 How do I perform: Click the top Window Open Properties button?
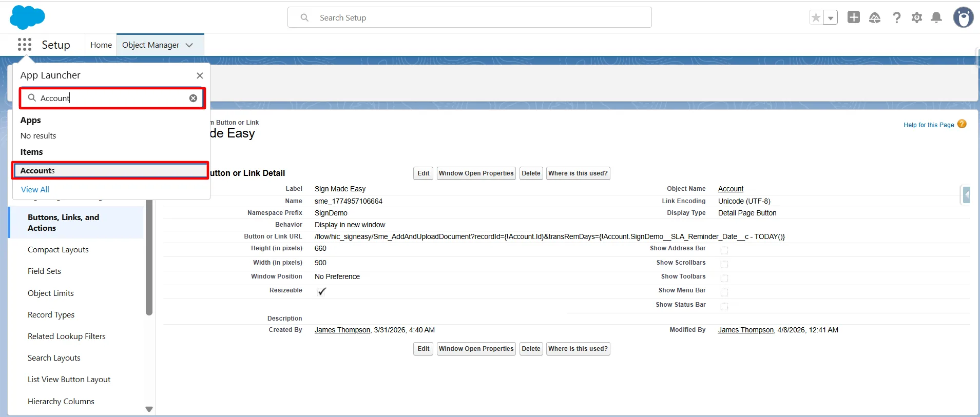[476, 173]
